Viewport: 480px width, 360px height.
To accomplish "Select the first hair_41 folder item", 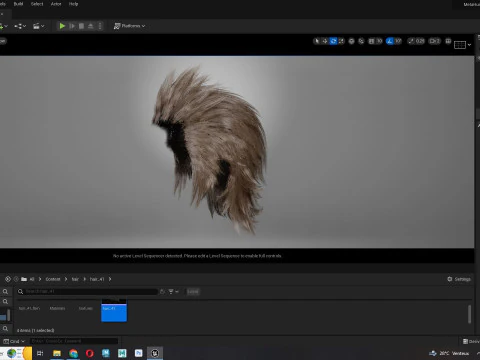I will (x=29, y=308).
